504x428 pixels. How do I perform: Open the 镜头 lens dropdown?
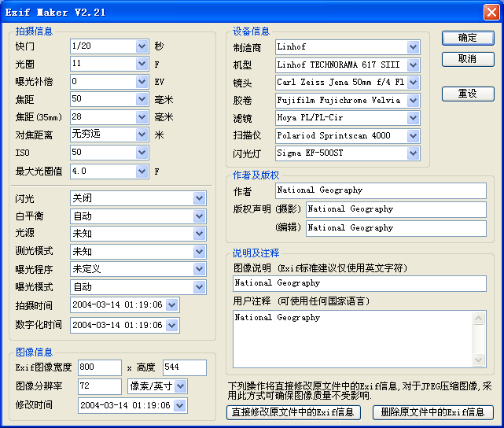pos(413,83)
